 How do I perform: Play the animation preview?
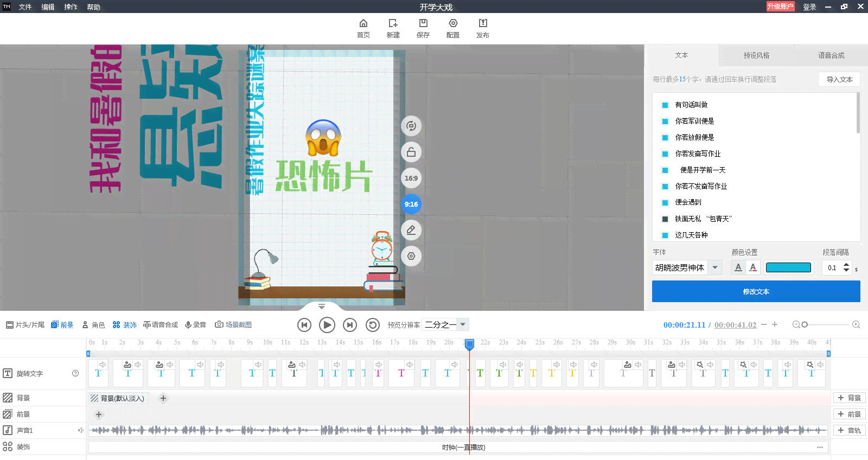(327, 325)
